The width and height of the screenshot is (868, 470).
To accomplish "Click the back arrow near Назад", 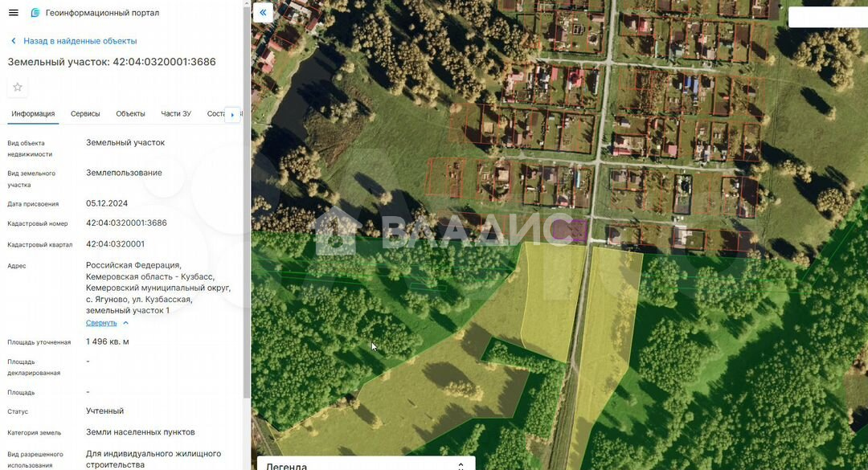I will (13, 41).
